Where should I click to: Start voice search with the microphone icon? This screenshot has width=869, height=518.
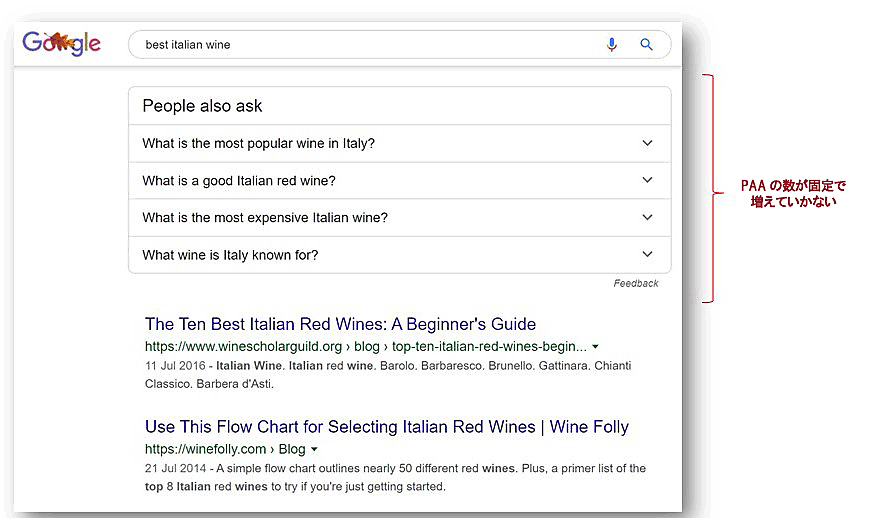click(612, 45)
